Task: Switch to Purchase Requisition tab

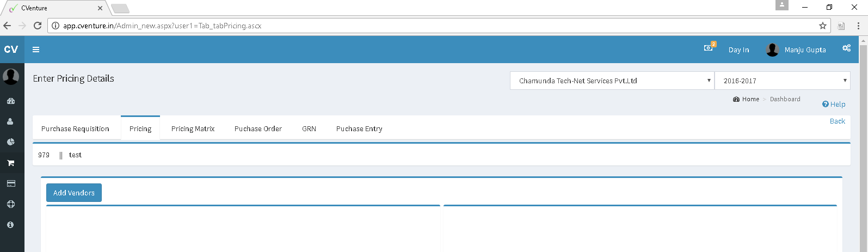Action: [x=76, y=128]
